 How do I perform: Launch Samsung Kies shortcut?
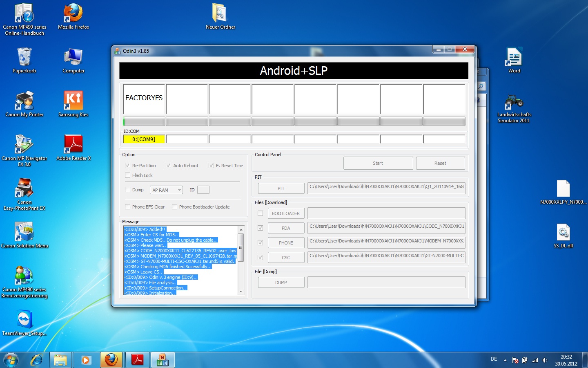pyautogui.click(x=73, y=104)
